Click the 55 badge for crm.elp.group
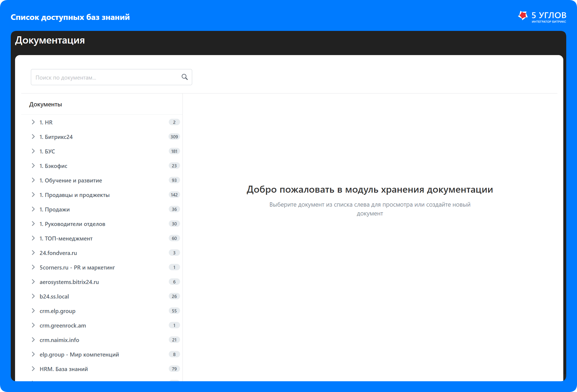The image size is (577, 392). tap(174, 311)
